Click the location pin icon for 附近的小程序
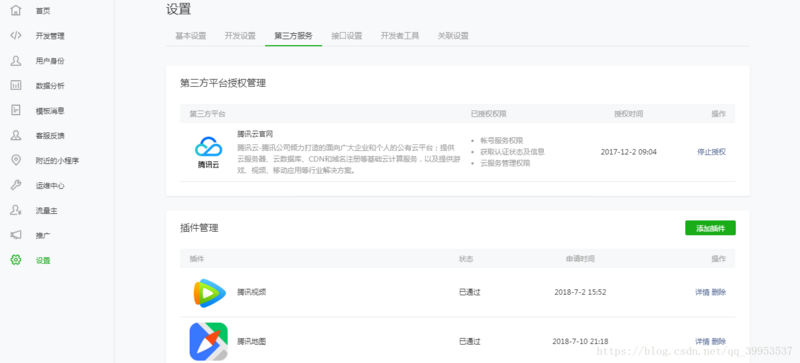The image size is (800, 363). click(x=16, y=160)
